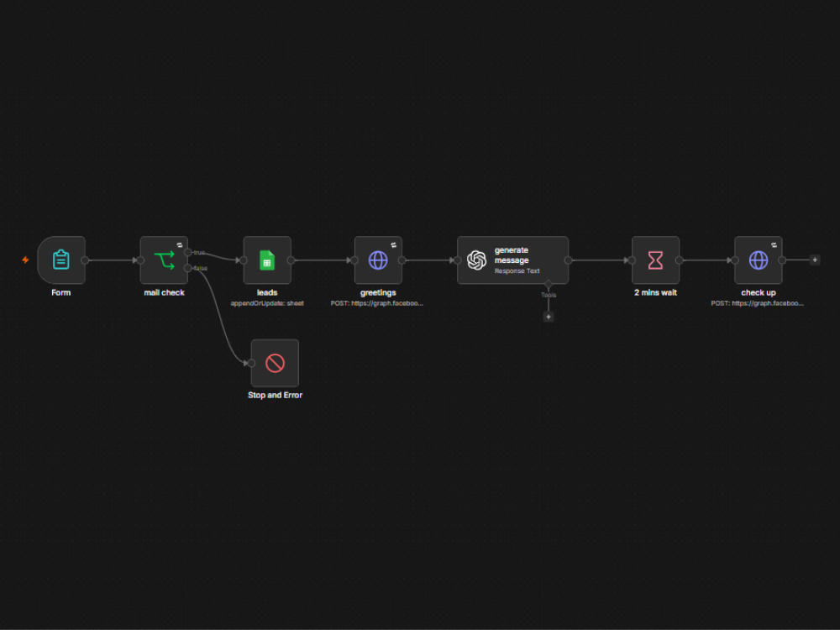Screen dimensions: 840x630
Task: Open the Stop and Error node
Action: [x=275, y=363]
